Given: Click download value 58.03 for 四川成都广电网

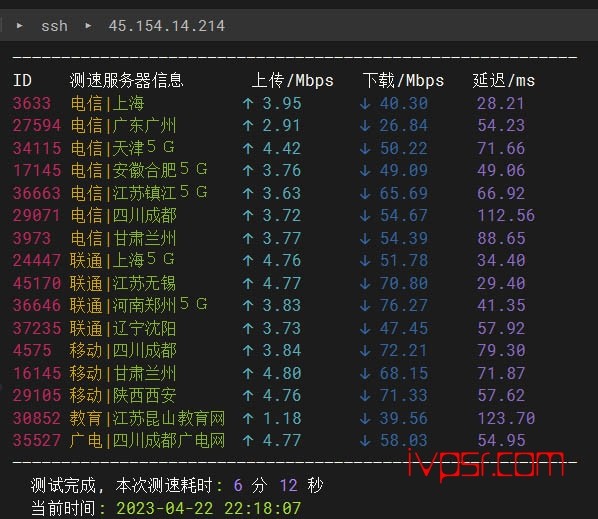Looking at the screenshot, I should click(x=403, y=440).
